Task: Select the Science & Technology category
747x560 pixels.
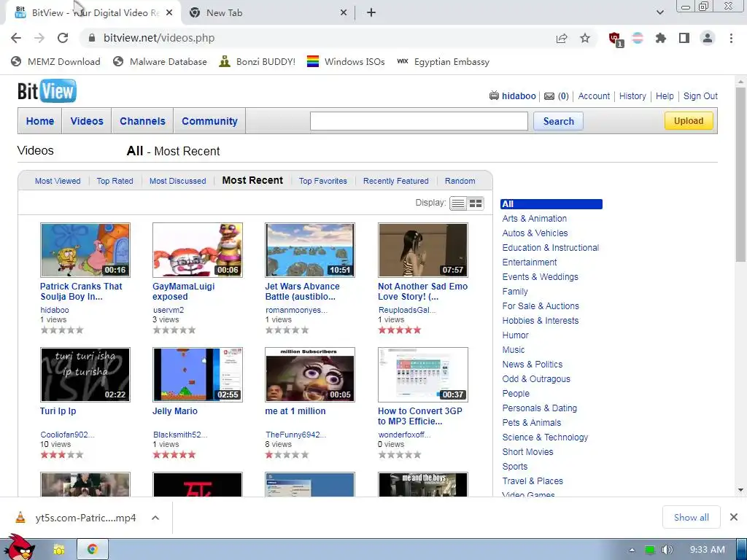Action: coord(545,437)
